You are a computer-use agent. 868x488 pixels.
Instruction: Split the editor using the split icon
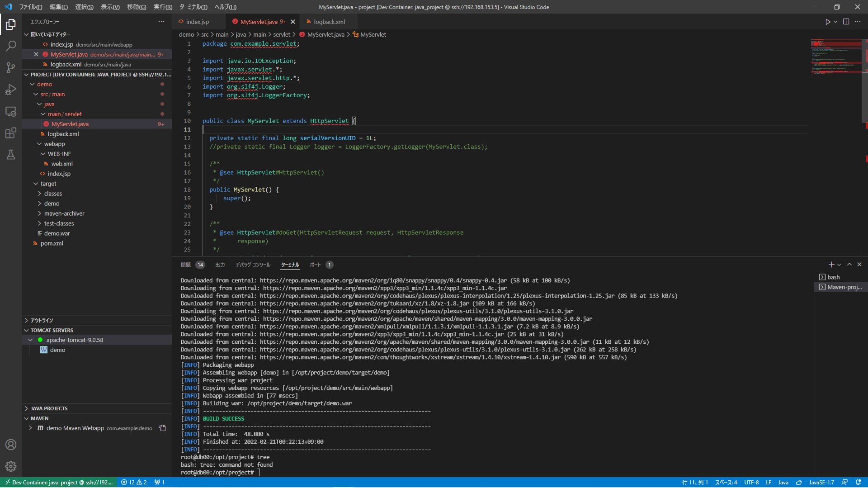pyautogui.click(x=846, y=21)
